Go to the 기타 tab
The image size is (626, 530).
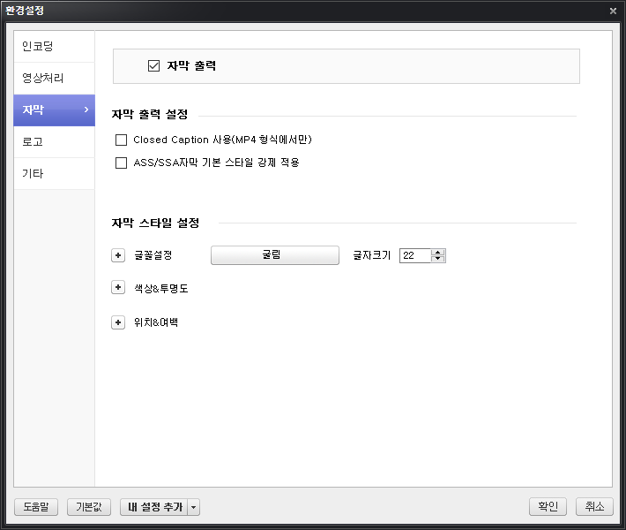(x=54, y=174)
